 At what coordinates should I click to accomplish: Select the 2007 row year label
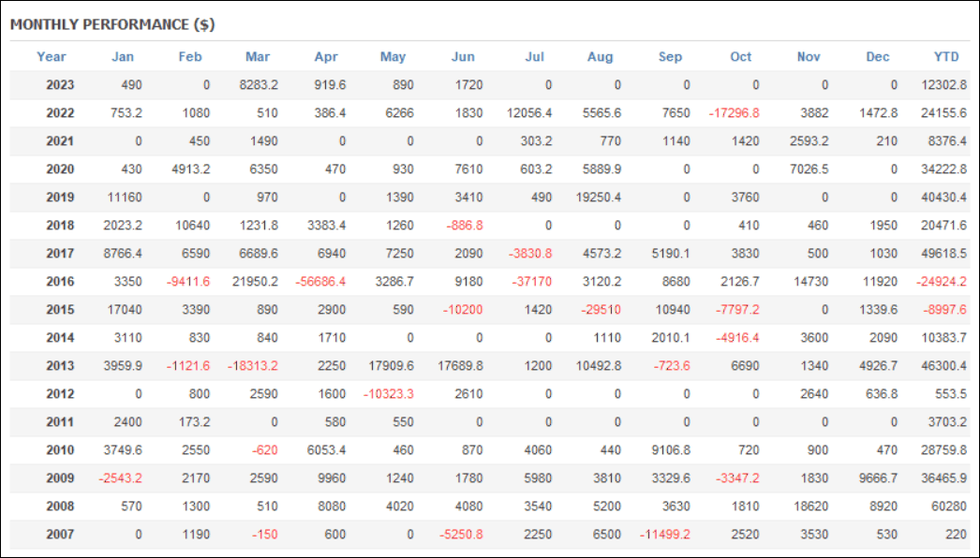[x=60, y=535]
